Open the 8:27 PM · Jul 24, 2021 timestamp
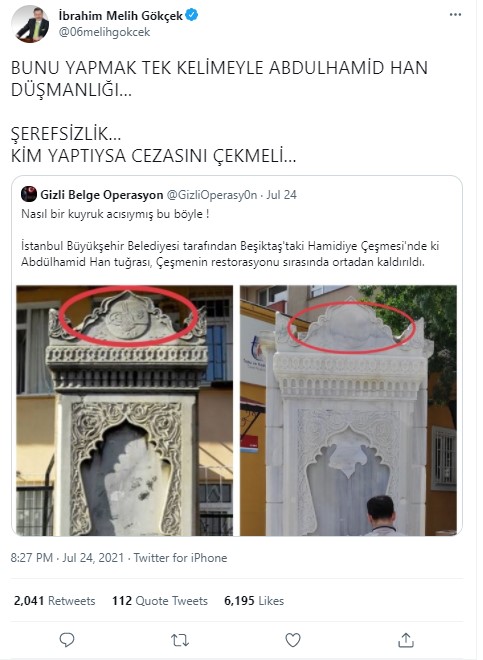 (67, 558)
